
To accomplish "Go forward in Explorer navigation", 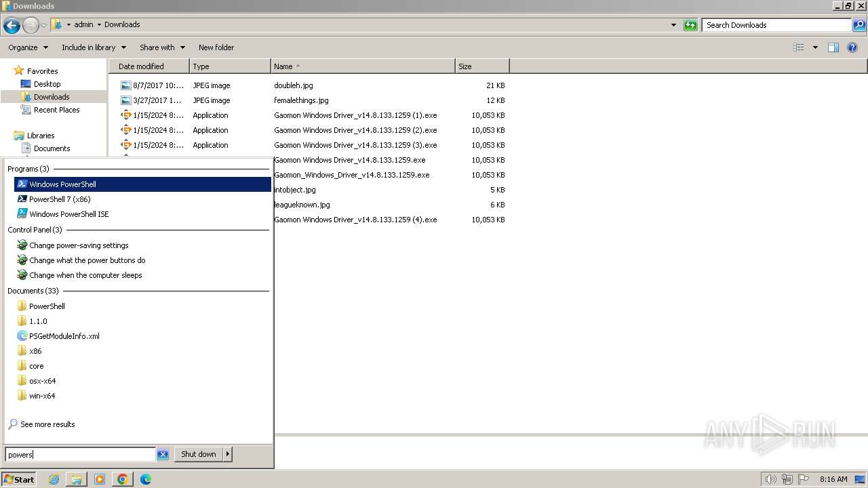I will pos(31,26).
